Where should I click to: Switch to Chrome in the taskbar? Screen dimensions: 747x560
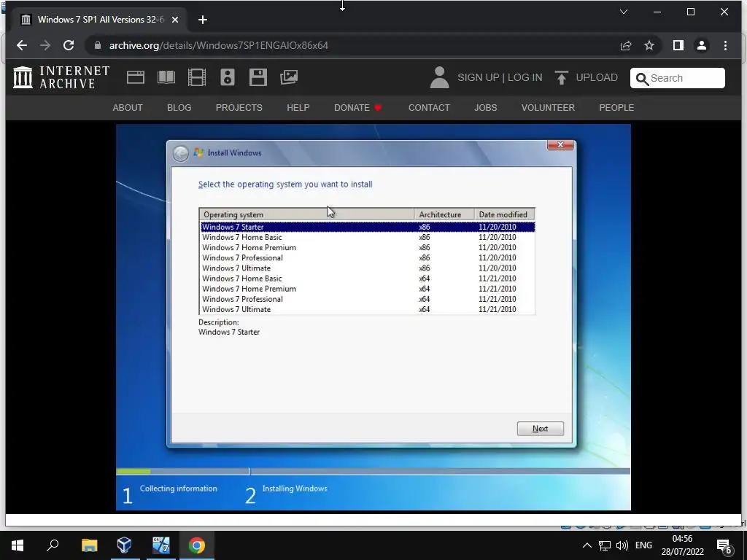coord(196,545)
